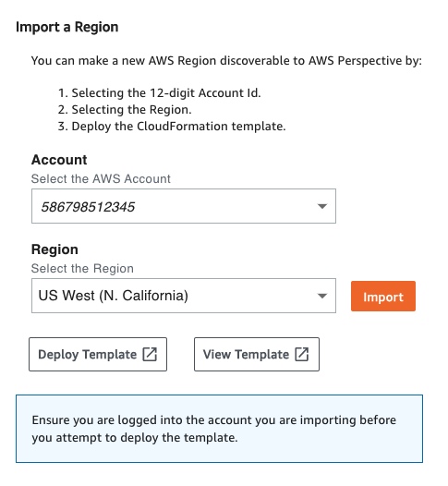The height and width of the screenshot is (486, 448).
Task: Click the blue info alert about logged-in account
Action: point(219,429)
